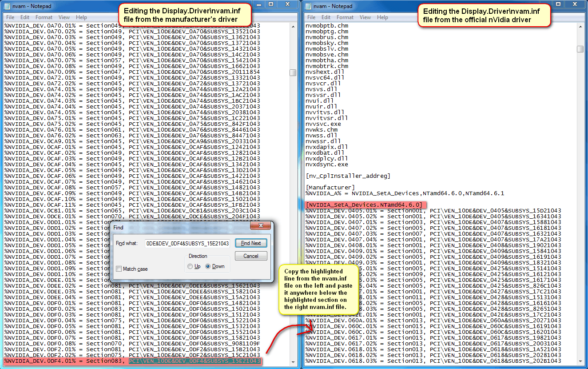Click the left Notepad's vertical scrollbar thumb
This screenshot has width=588, height=369.
(x=293, y=72)
